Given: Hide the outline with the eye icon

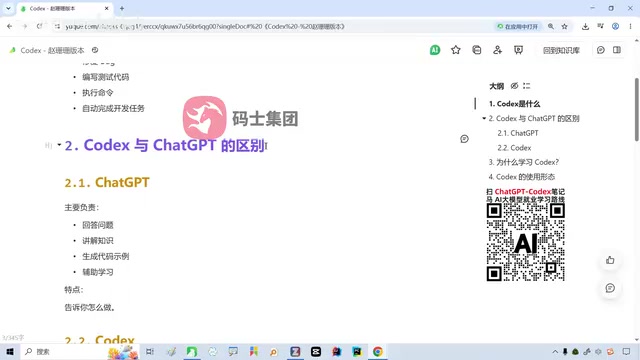Looking at the screenshot, I should (x=514, y=86).
